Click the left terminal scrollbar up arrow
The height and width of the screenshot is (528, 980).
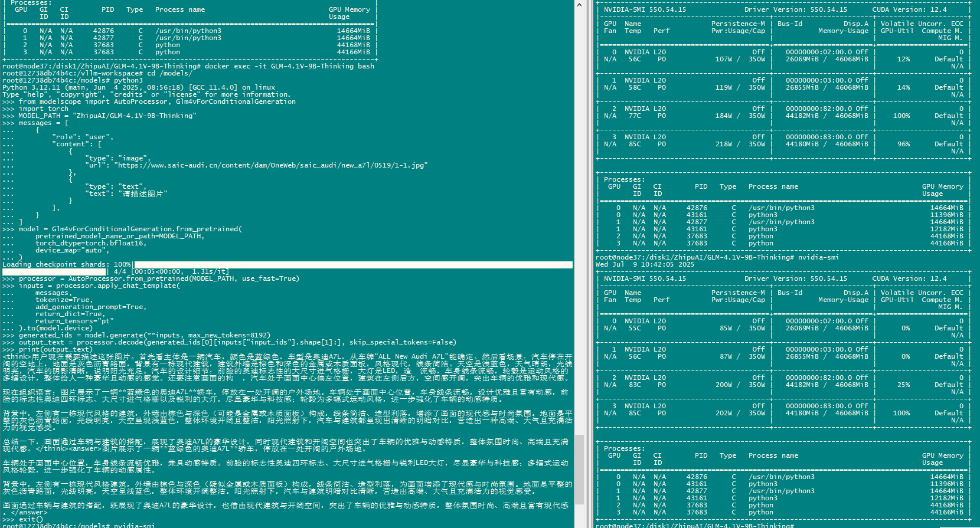click(x=579, y=5)
